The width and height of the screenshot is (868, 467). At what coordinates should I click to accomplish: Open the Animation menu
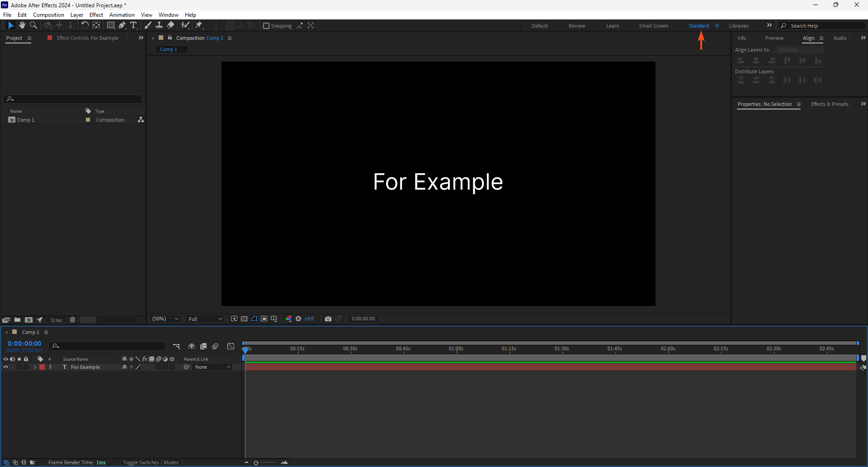pos(122,14)
